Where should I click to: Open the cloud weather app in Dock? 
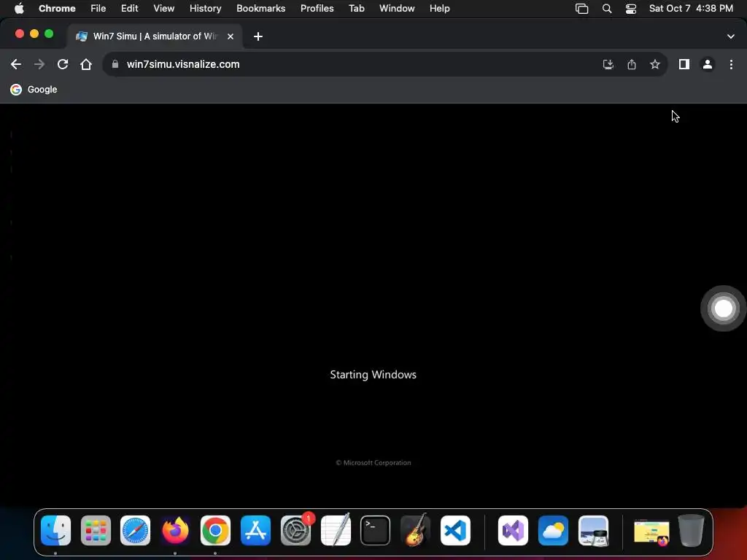[553, 531]
